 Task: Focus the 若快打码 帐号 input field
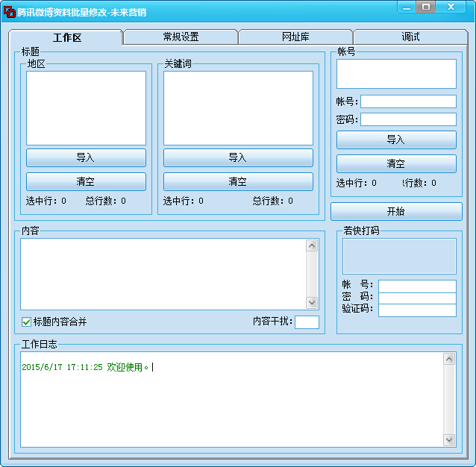tap(417, 286)
